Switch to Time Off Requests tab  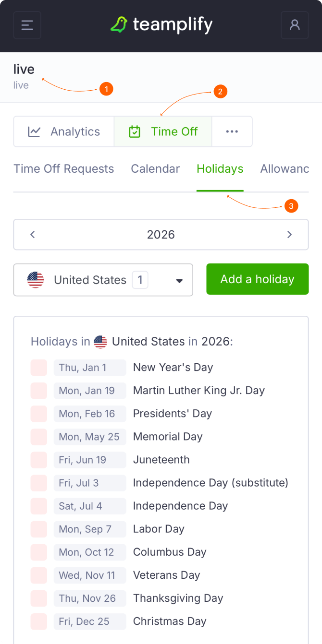coord(64,169)
